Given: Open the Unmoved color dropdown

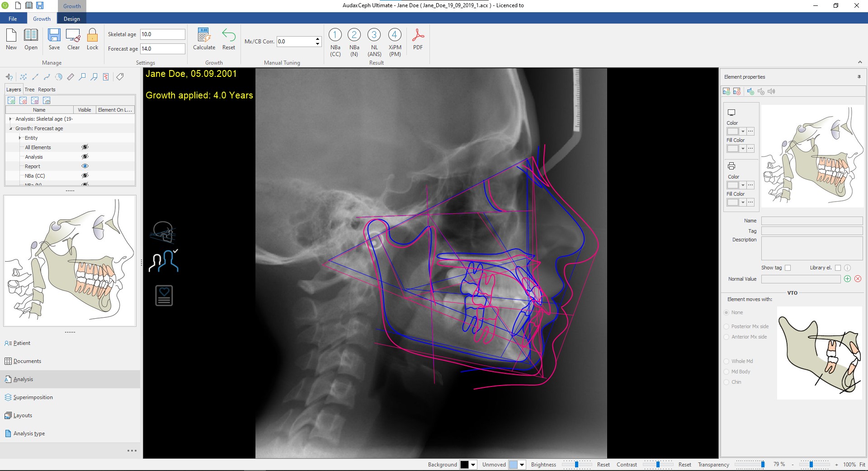Looking at the screenshot, I should pos(522,465).
